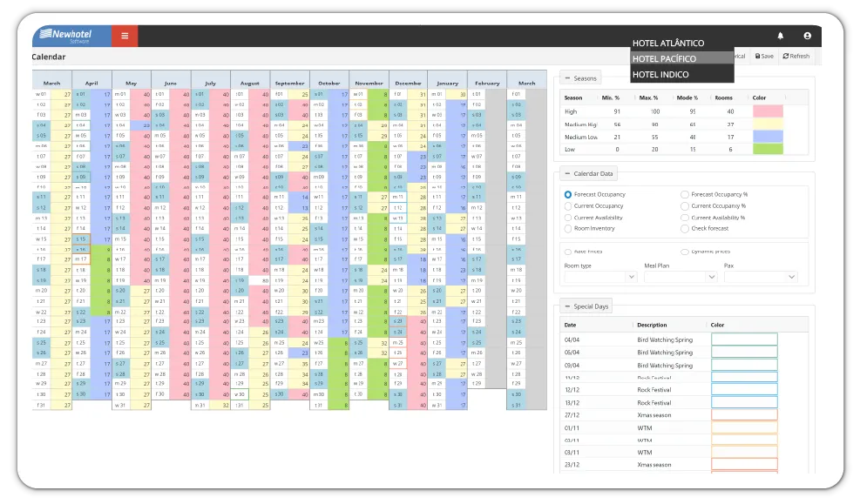This screenshot has height=504, width=860.
Task: Select the Dynamic prices radio button
Action: 685,252
